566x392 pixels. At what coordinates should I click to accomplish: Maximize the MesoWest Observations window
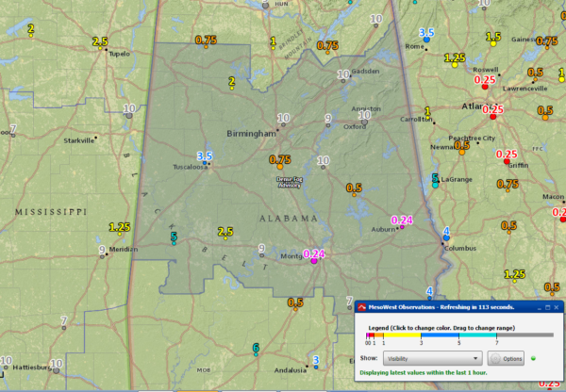tap(545, 307)
